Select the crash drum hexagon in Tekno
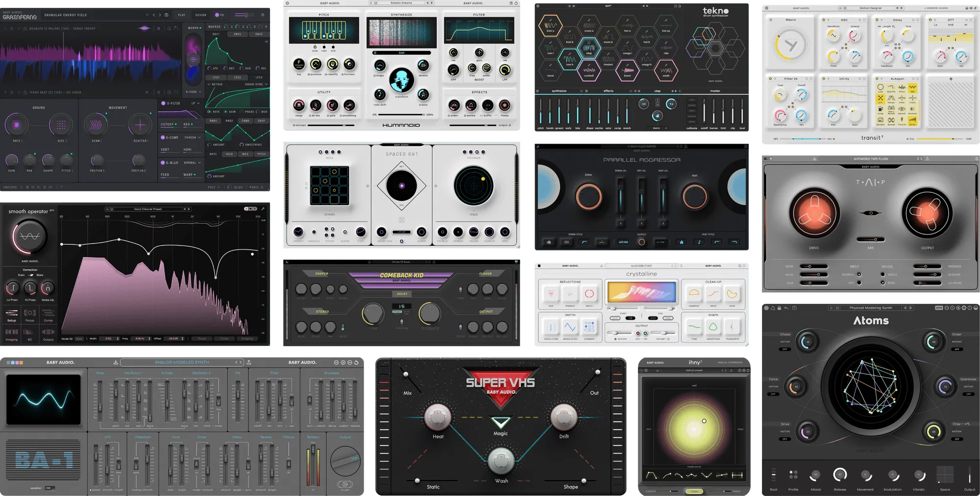 [x=666, y=71]
